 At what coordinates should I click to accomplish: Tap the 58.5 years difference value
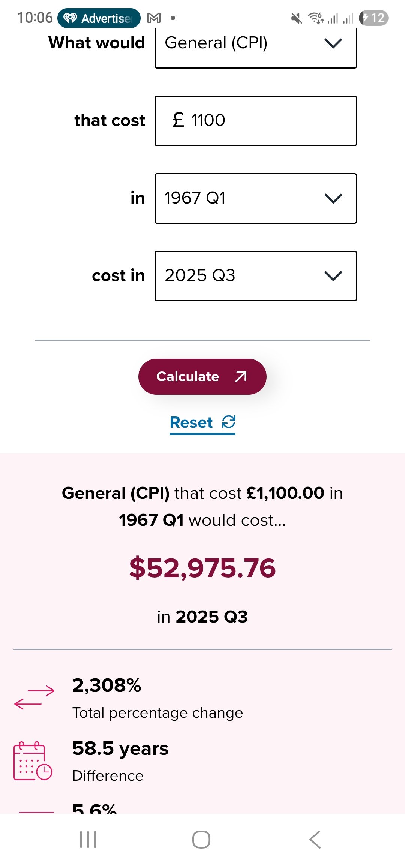click(120, 748)
